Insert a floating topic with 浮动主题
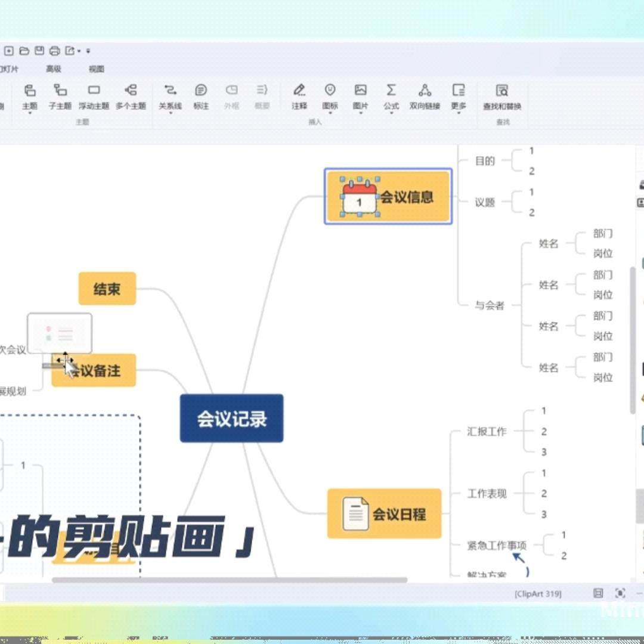The height and width of the screenshot is (644, 644). pos(94,97)
